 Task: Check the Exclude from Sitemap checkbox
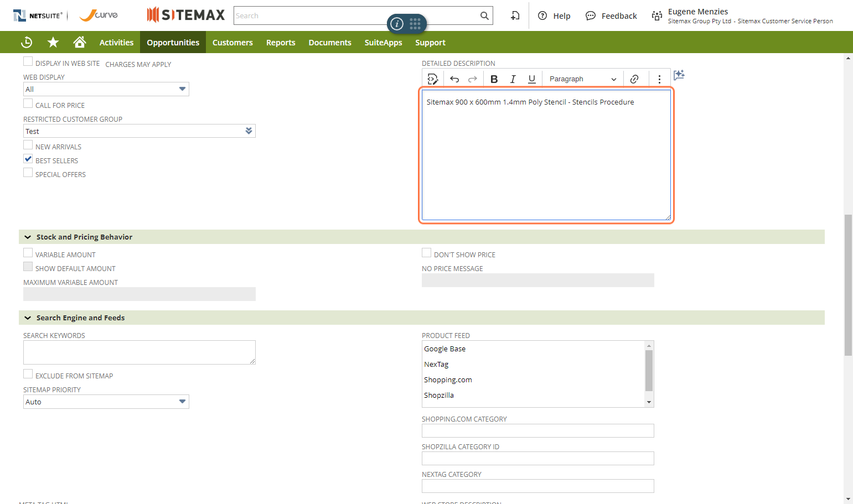[x=28, y=374]
